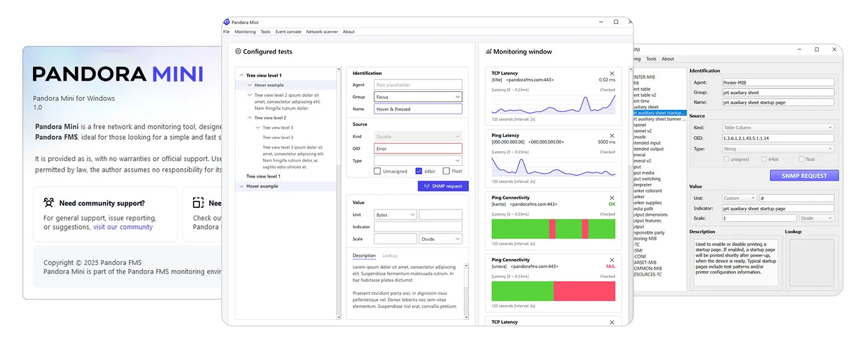The width and height of the screenshot is (868, 345).
Task: Open Type dropdown showing String
Action: pos(778,149)
